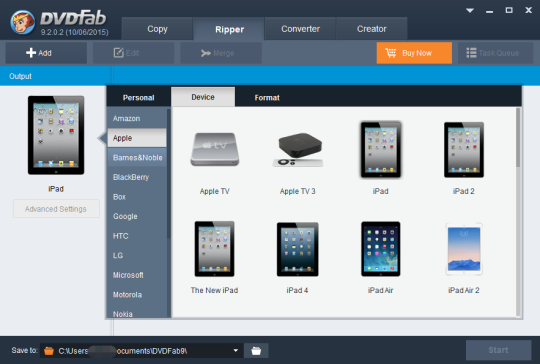This screenshot has width=540, height=364.
Task: Open the Converter module tab
Action: click(x=300, y=29)
